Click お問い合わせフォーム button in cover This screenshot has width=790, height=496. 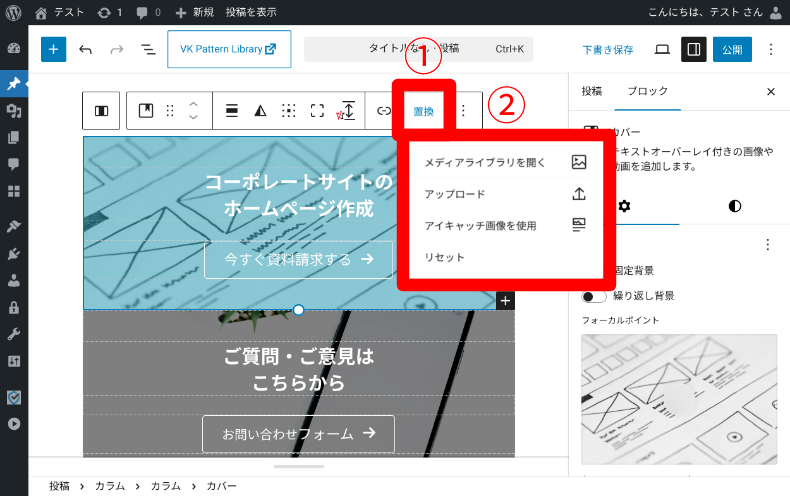298,433
